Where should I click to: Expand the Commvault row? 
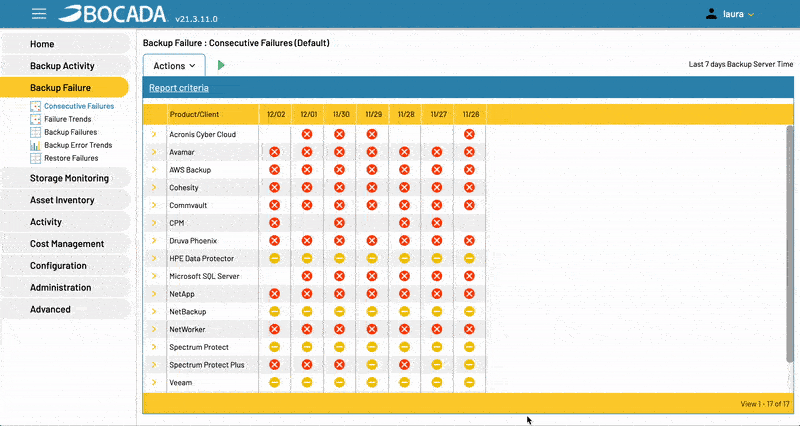[x=154, y=205]
